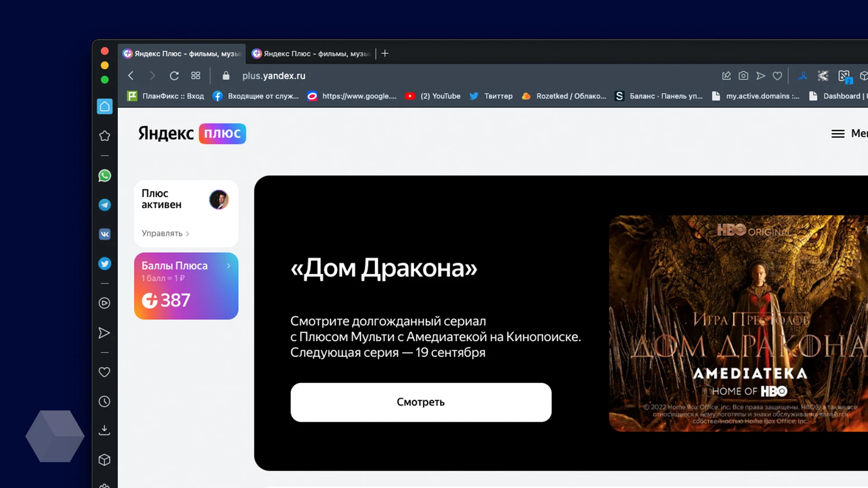This screenshot has height=488, width=868.
Task: Open Баланс · Панель уп... bookmark
Action: [659, 96]
